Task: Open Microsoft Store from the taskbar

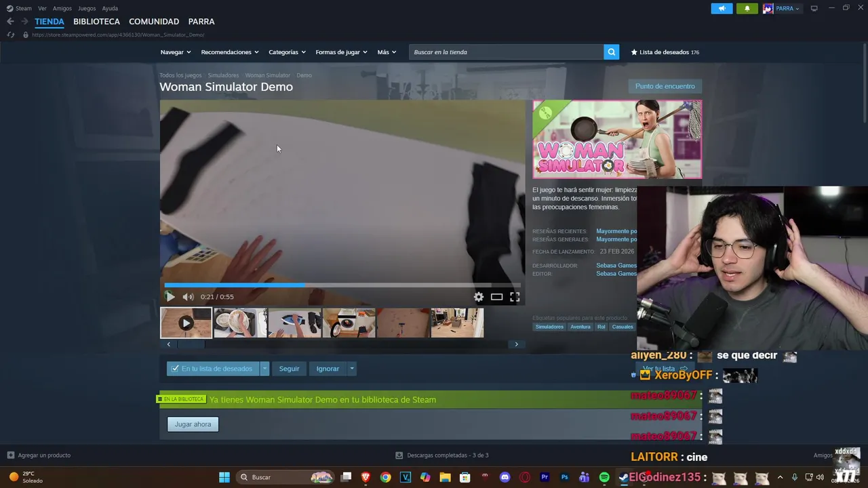Action: coord(465,477)
